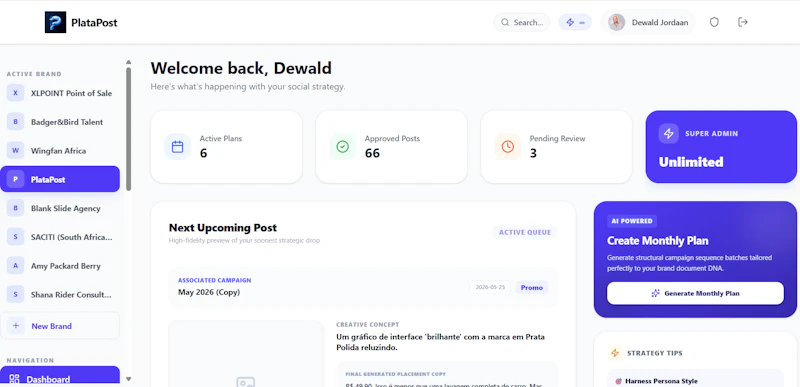Click the S avatar for Shana Rider Consult
Image resolution: width=800 pixels, height=387 pixels.
pos(15,294)
